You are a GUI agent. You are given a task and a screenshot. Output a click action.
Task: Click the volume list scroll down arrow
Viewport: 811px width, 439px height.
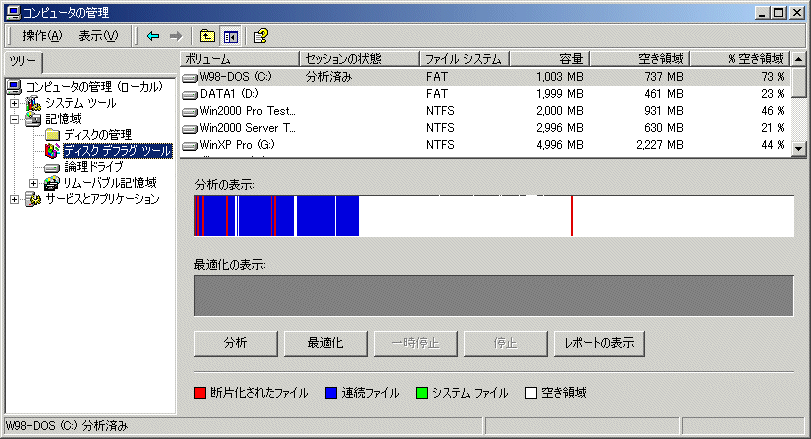coord(799,148)
